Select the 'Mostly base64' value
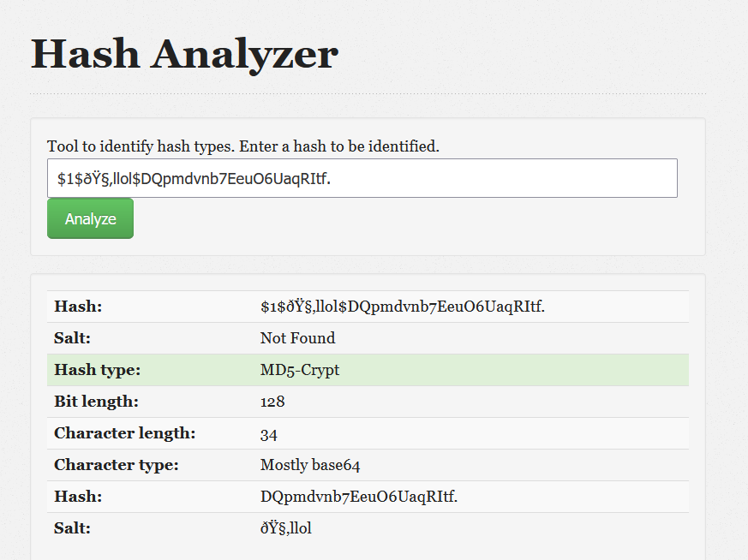This screenshot has width=748, height=560. click(x=309, y=465)
